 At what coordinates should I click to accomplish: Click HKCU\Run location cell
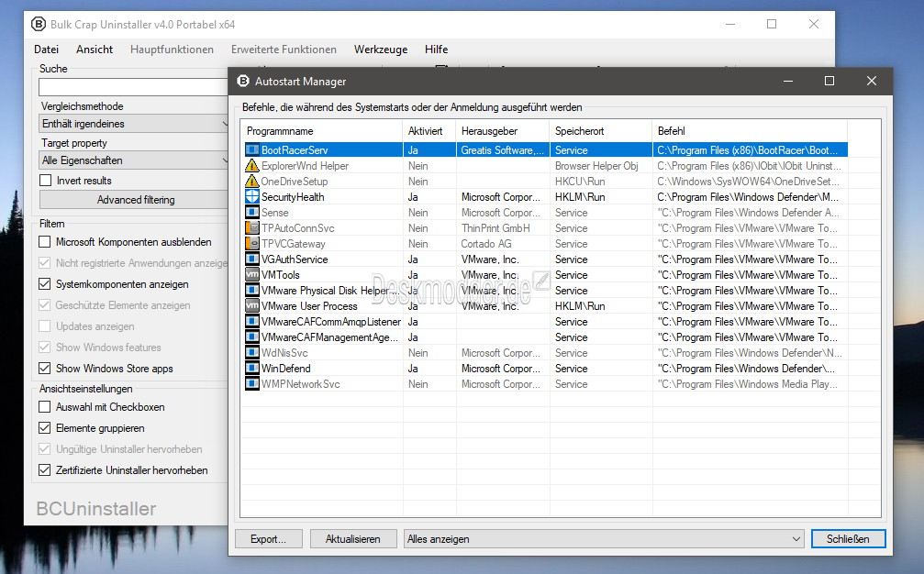pos(580,182)
